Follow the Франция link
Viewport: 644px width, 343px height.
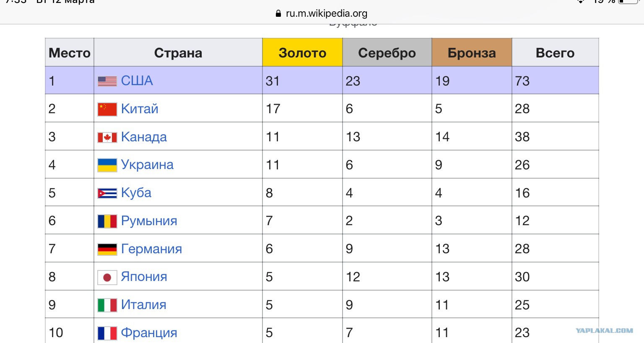click(x=149, y=333)
